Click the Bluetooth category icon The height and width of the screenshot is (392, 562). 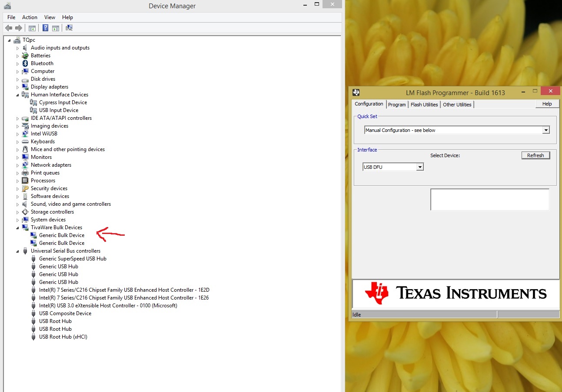coord(25,63)
